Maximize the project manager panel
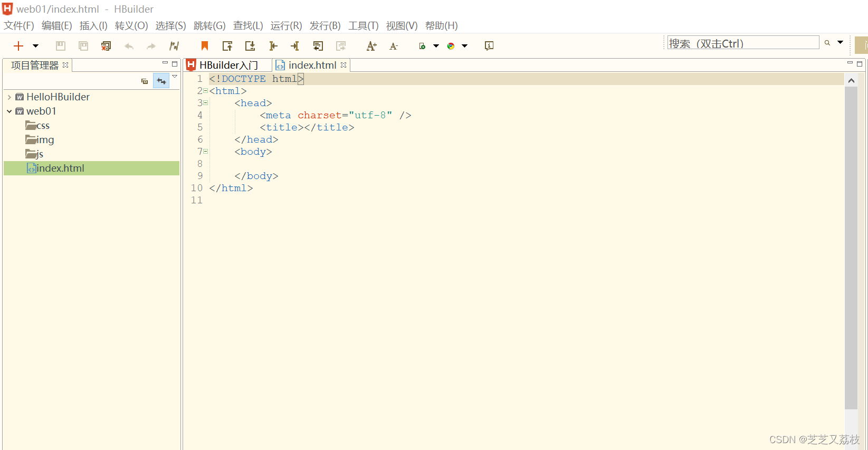868x450 pixels. tap(175, 63)
